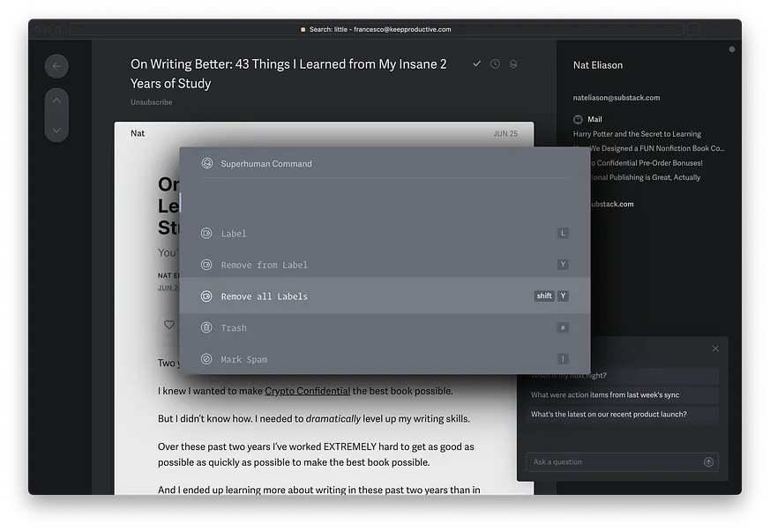Click icon beside Remove from Label
Screen dimensions: 770x532
pyautogui.click(x=206, y=265)
